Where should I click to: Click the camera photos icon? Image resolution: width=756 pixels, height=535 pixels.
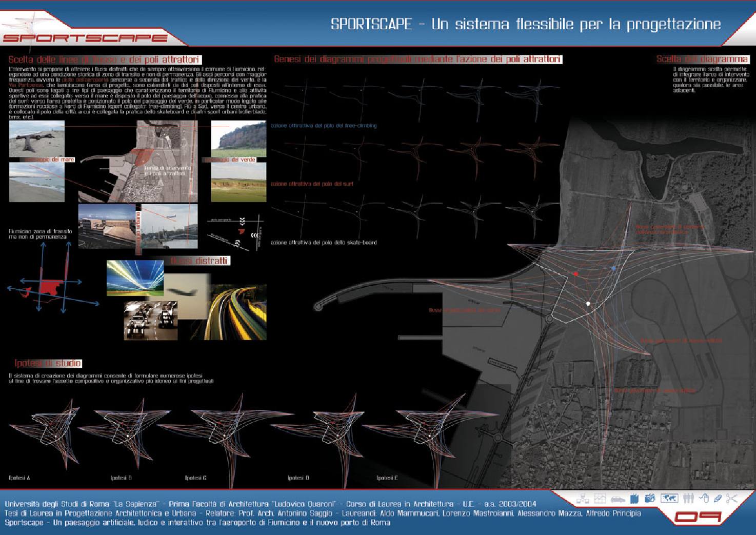(650, 498)
